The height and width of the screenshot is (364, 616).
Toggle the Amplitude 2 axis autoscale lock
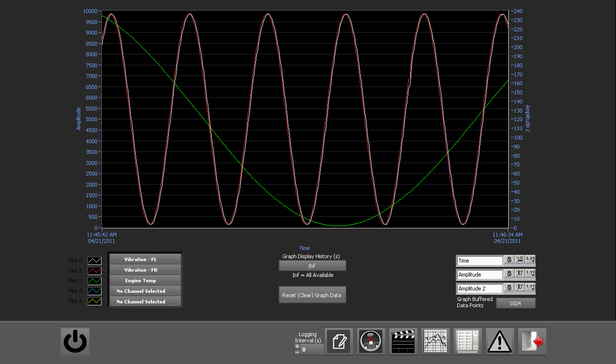point(509,288)
